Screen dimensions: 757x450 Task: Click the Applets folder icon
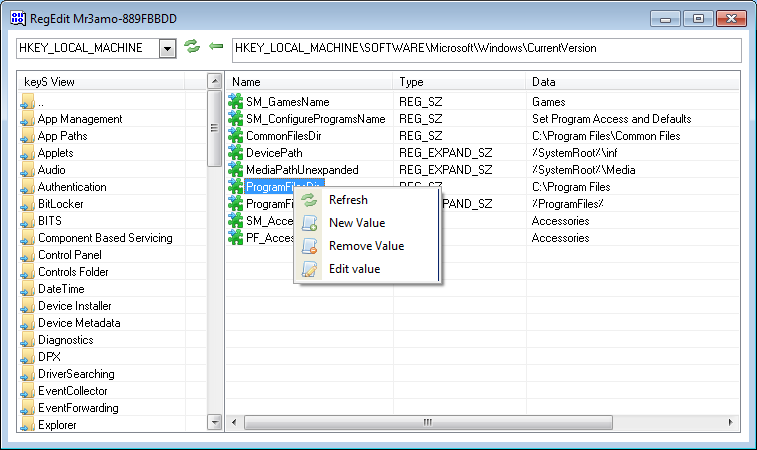click(28, 153)
